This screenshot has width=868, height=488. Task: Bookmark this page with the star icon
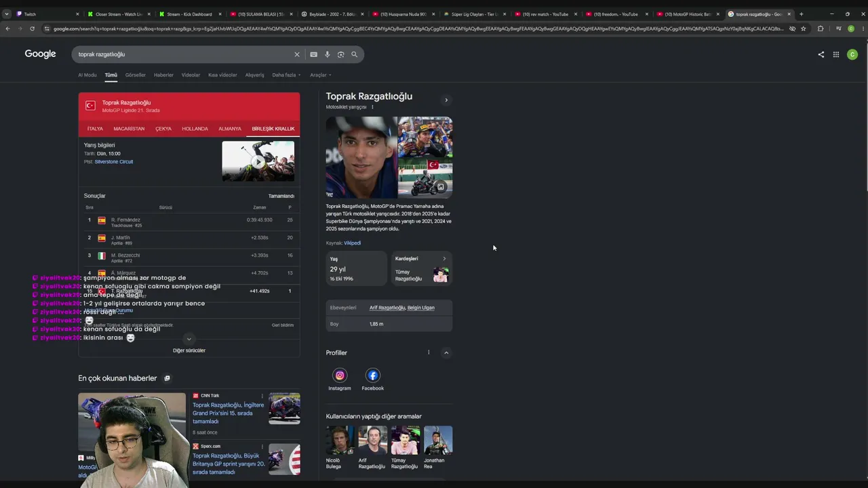(x=804, y=28)
